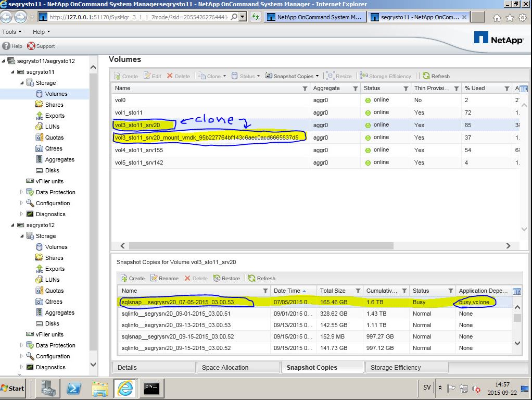
Task: Click Refresh in the Volumes toolbar
Action: pyautogui.click(x=436, y=76)
